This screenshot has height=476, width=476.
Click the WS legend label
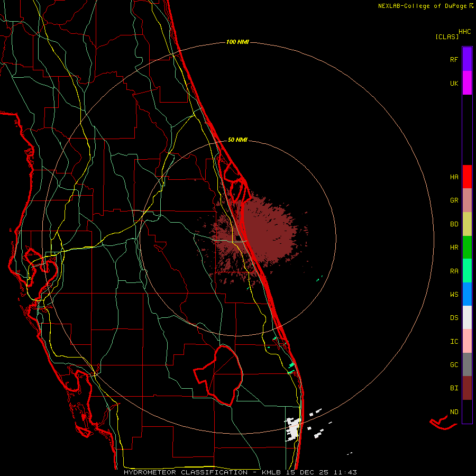[x=454, y=294]
